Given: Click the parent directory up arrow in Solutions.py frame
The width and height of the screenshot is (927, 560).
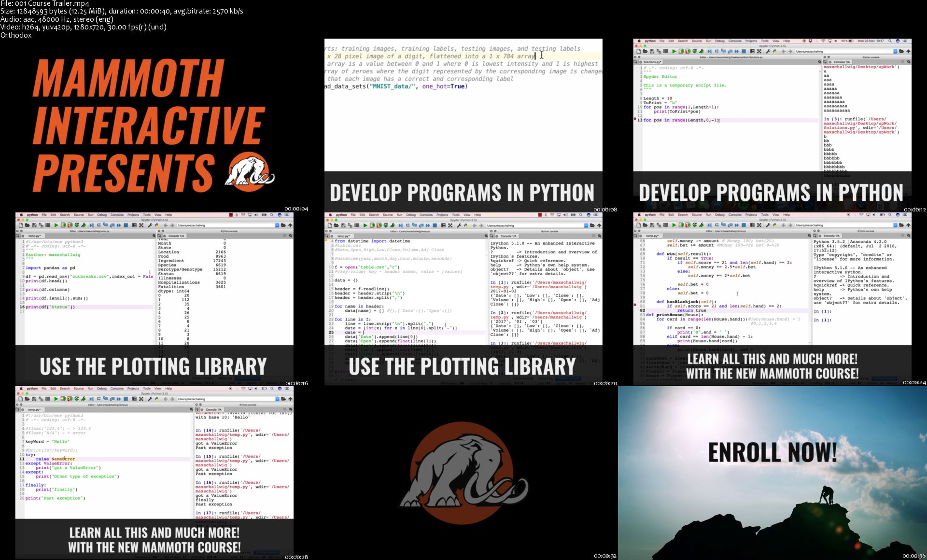Looking at the screenshot, I should [908, 51].
